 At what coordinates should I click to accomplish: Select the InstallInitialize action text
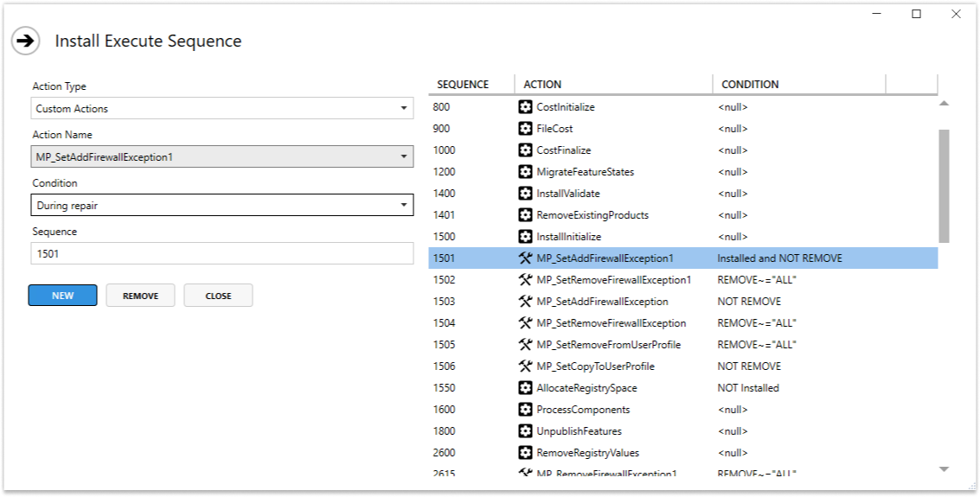[569, 237]
